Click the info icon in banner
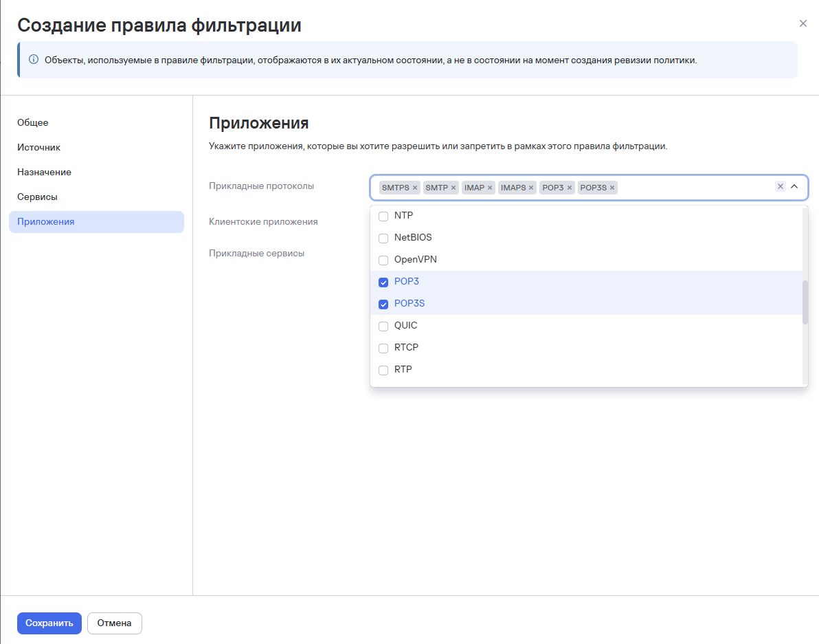 [34, 60]
